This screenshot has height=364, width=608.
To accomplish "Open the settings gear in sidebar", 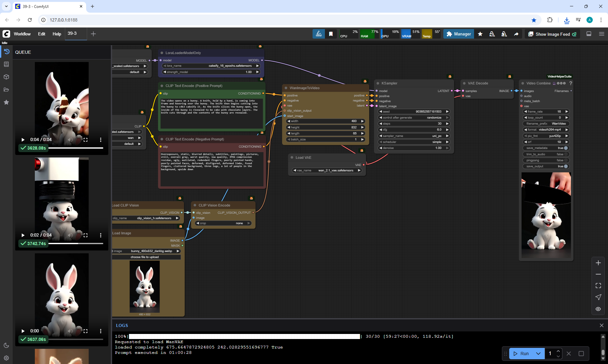I will 6,358.
